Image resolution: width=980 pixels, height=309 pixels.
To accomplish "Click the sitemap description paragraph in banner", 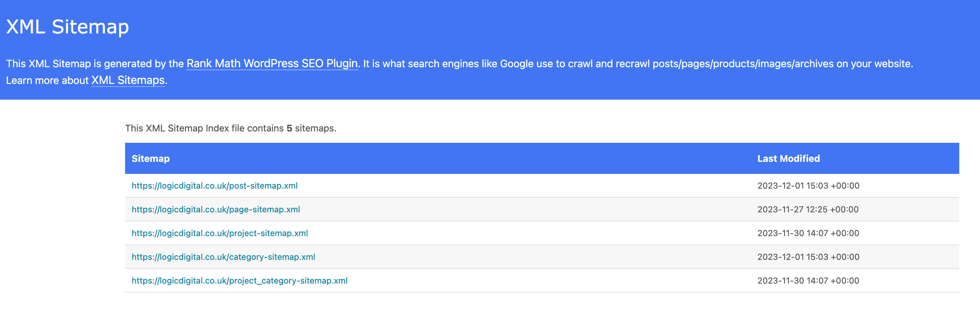I will (460, 72).
